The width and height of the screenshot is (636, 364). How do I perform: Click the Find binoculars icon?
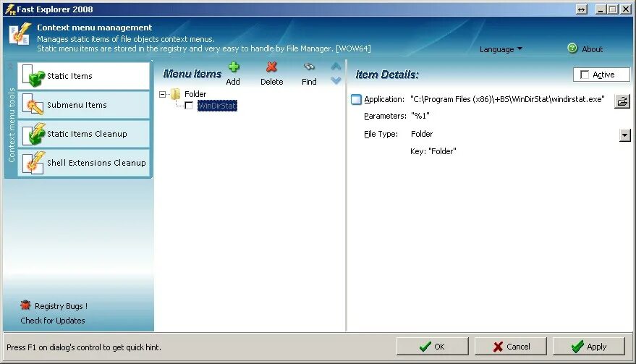click(309, 67)
